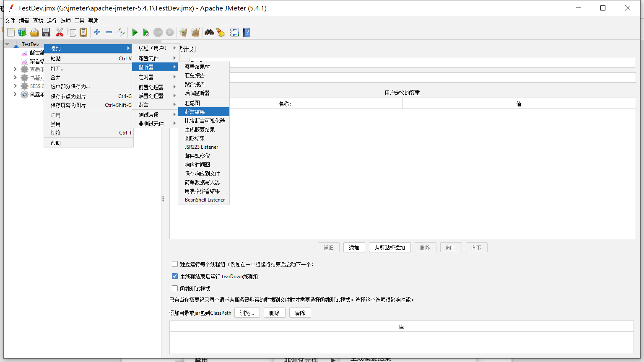Click the 从剪贴板添加 button
Image resolution: width=644 pixels, height=362 pixels.
pyautogui.click(x=390, y=248)
